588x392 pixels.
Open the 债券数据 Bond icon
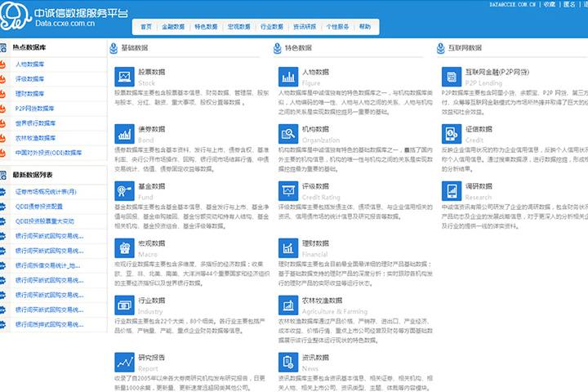pyautogui.click(x=124, y=134)
